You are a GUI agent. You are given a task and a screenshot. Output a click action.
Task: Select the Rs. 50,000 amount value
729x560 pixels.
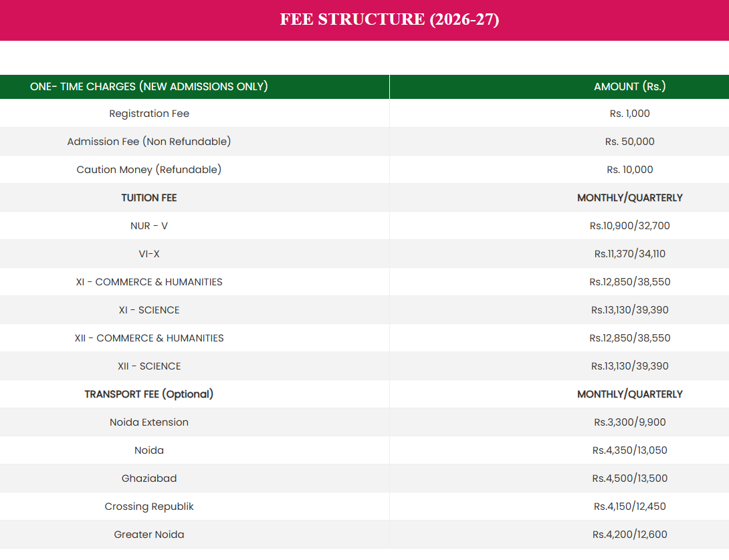tap(629, 142)
